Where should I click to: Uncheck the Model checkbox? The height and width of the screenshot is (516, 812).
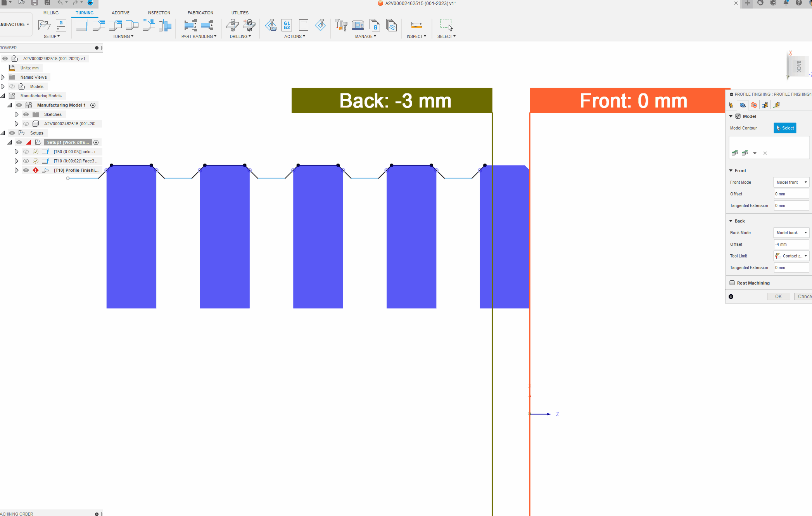[x=738, y=116]
